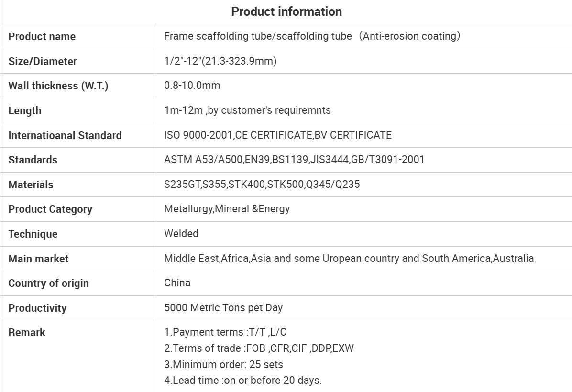Click the Standards row label
Image resolution: width=572 pixels, height=392 pixels.
click(33, 160)
